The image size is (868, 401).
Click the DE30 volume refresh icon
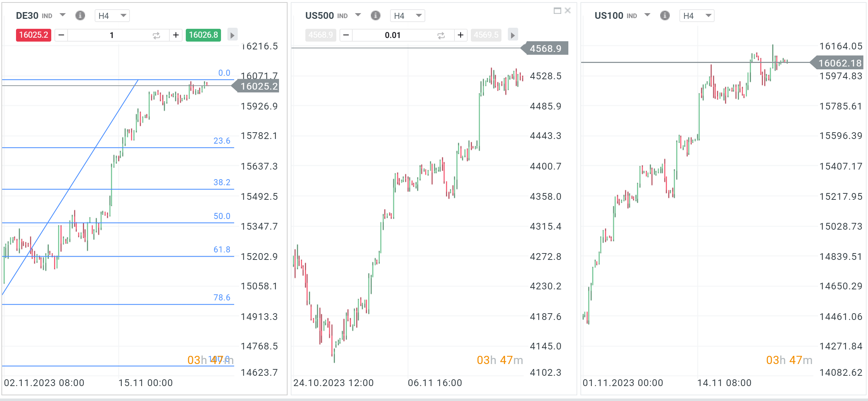[x=156, y=35]
